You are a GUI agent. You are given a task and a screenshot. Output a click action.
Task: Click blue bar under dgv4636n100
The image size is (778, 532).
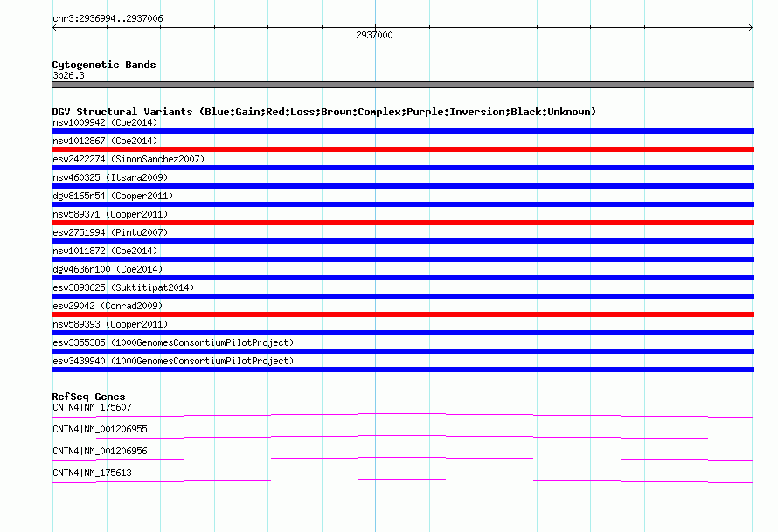(402, 278)
